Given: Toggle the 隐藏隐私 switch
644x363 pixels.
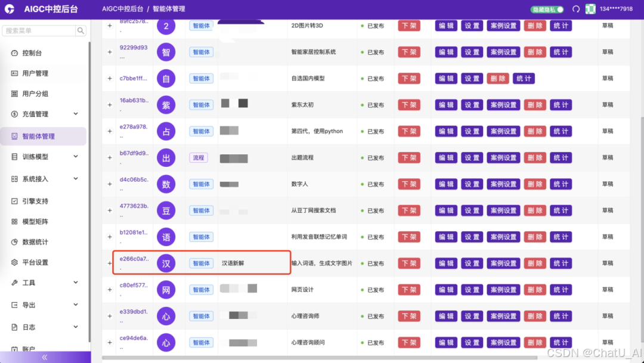Looking at the screenshot, I should coord(547,10).
